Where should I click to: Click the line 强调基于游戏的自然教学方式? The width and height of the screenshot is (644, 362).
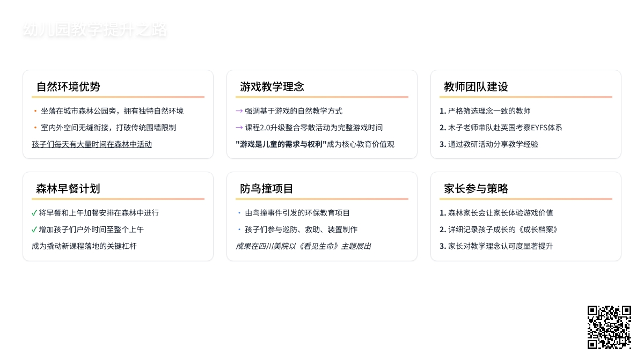coord(294,111)
